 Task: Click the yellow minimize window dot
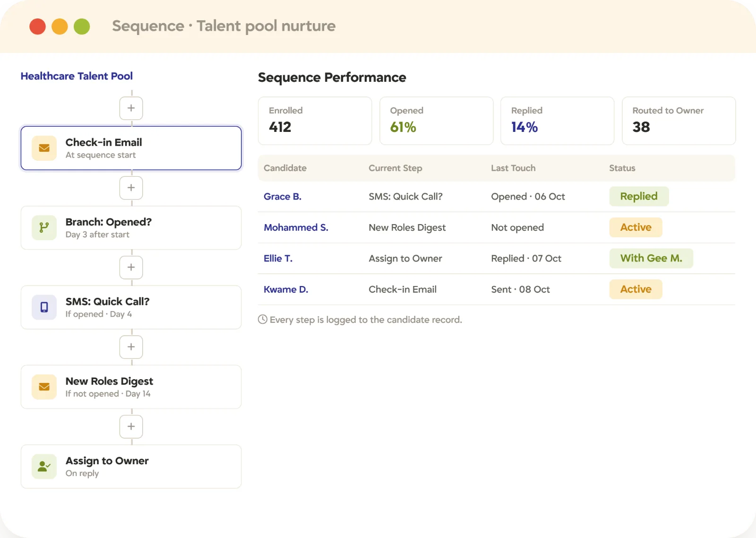(x=60, y=26)
